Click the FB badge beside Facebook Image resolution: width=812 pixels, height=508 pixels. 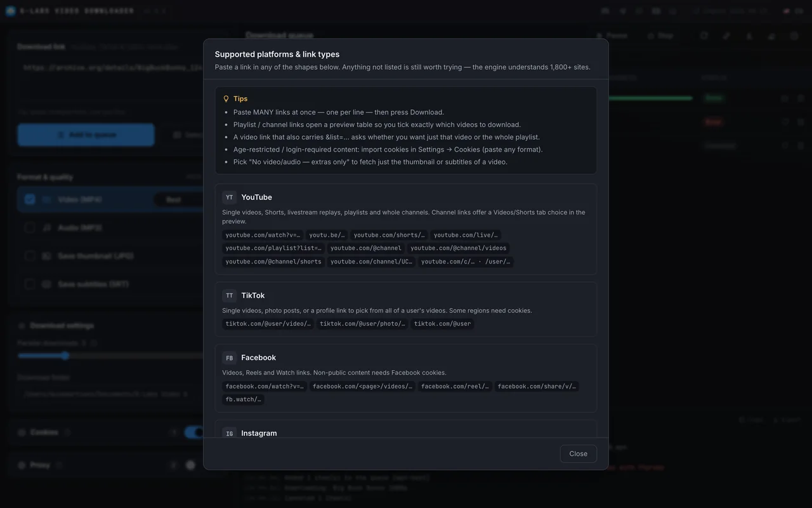click(x=229, y=358)
